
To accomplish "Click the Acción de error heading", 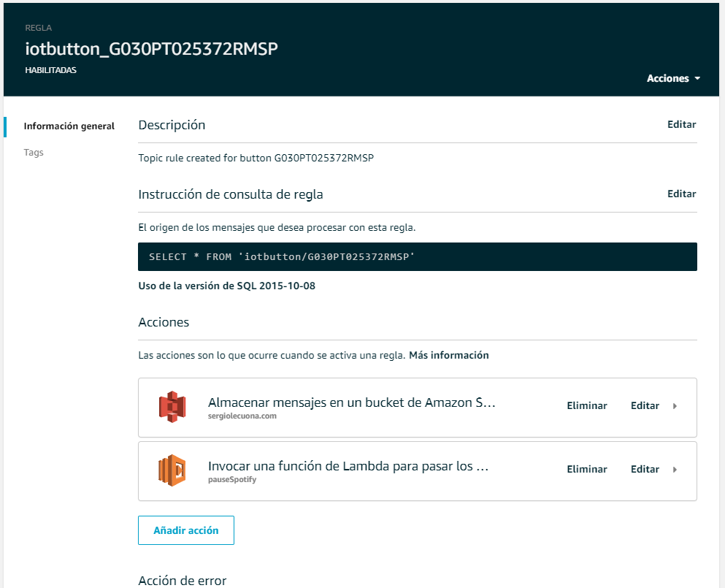I will coord(183,580).
